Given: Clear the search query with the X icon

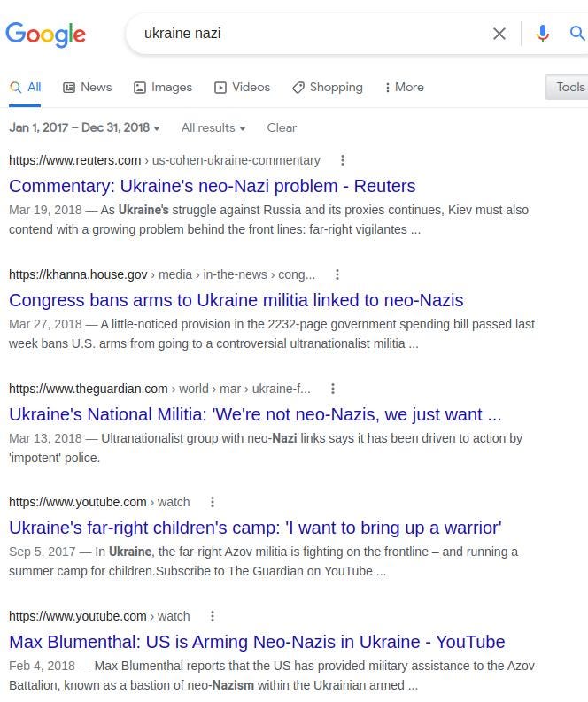Looking at the screenshot, I should [499, 34].
